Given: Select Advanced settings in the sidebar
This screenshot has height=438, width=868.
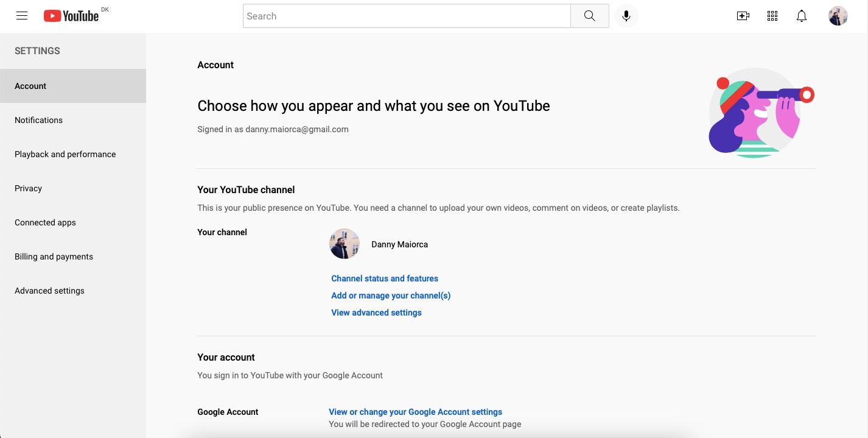Looking at the screenshot, I should (x=49, y=291).
